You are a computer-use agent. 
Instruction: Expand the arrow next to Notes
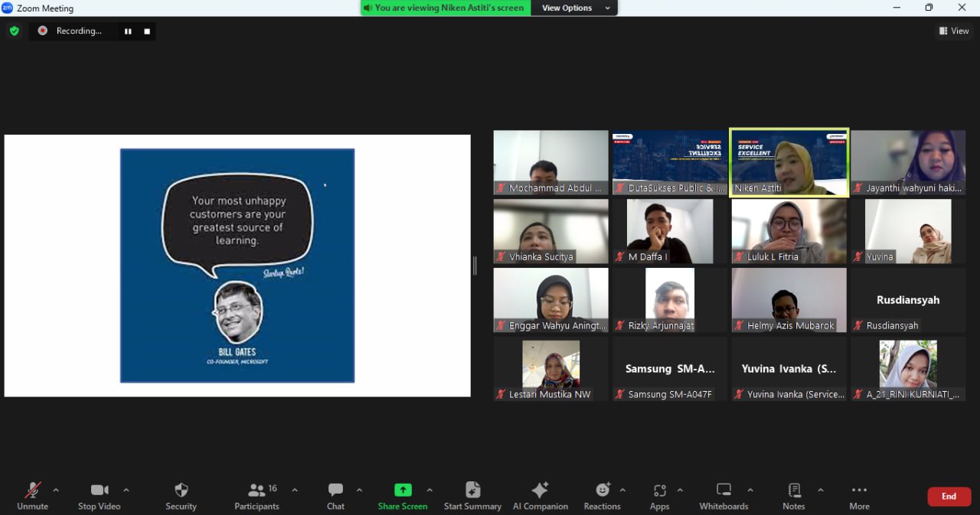[821, 490]
